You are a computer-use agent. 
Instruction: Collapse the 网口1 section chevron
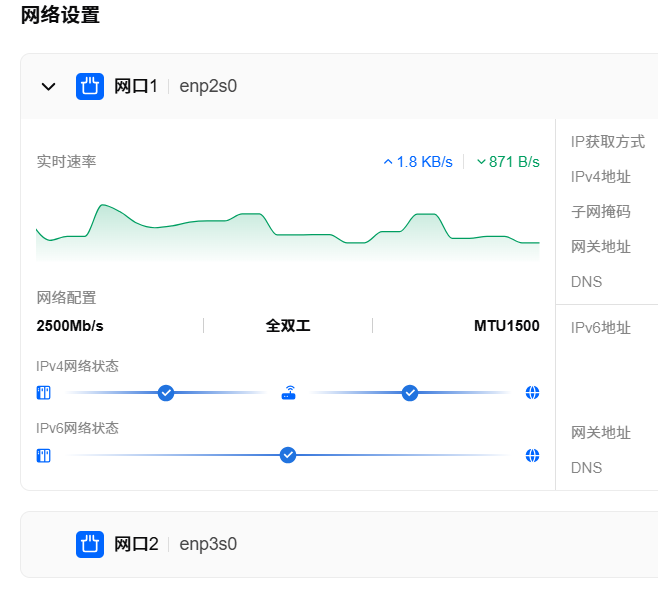(x=48, y=87)
